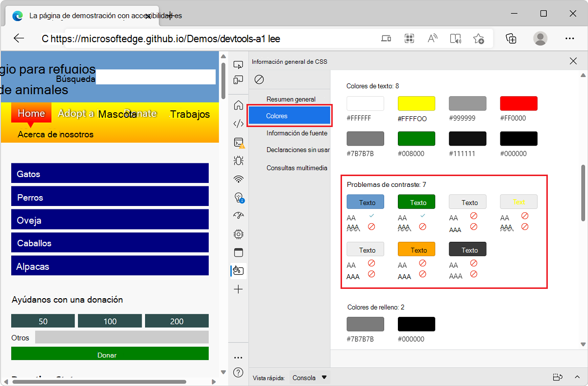Select the Issues bug icon
Viewport: 588px width, 386px height.
coord(238,160)
